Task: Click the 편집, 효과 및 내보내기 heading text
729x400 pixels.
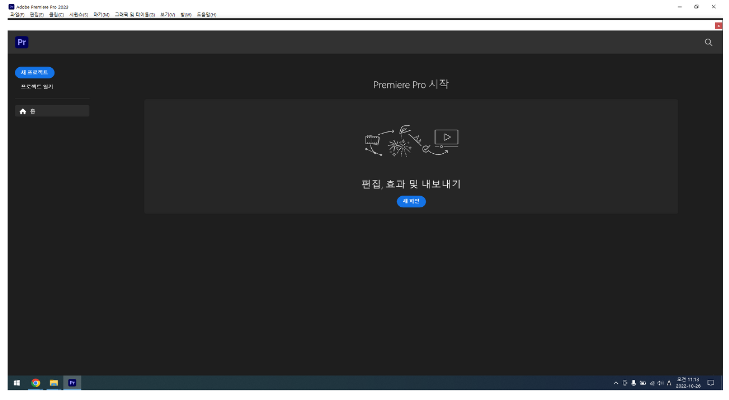Action: (411, 184)
